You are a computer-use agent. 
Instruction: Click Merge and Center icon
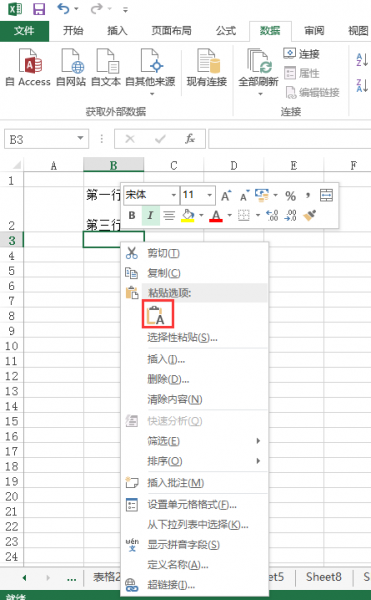click(326, 195)
